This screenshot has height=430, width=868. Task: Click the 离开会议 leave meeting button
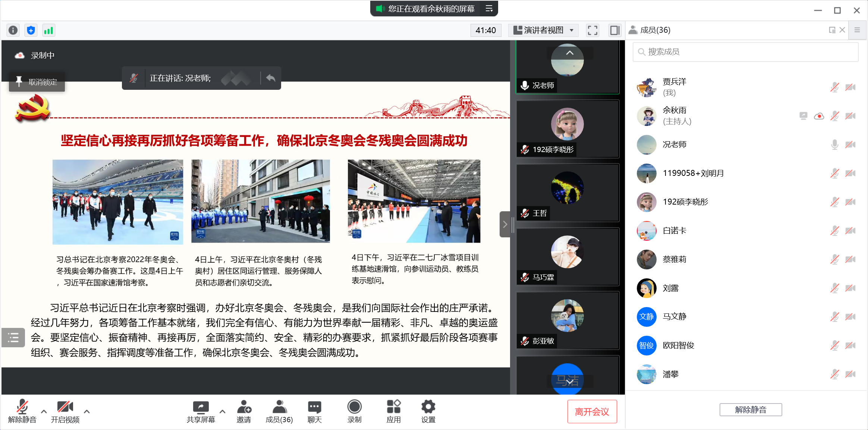click(592, 411)
